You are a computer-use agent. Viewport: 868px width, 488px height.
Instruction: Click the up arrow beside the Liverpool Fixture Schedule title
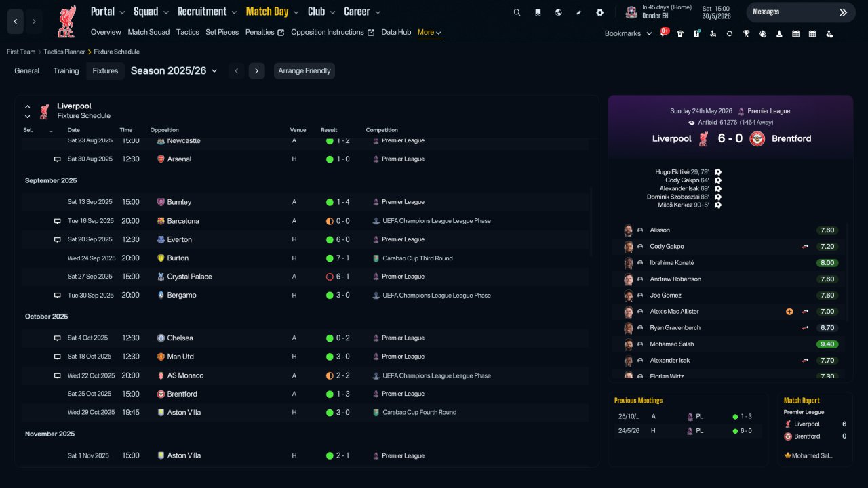pos(28,106)
